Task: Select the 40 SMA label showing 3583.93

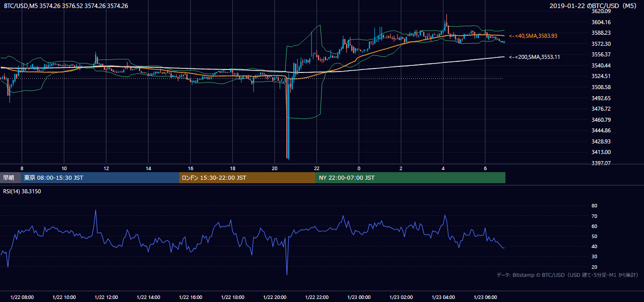Action: coord(533,36)
